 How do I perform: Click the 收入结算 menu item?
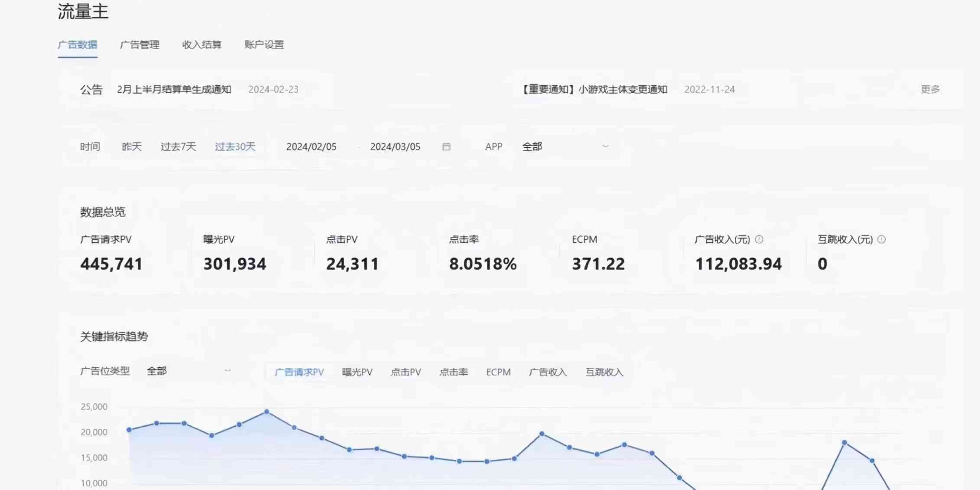tap(202, 44)
